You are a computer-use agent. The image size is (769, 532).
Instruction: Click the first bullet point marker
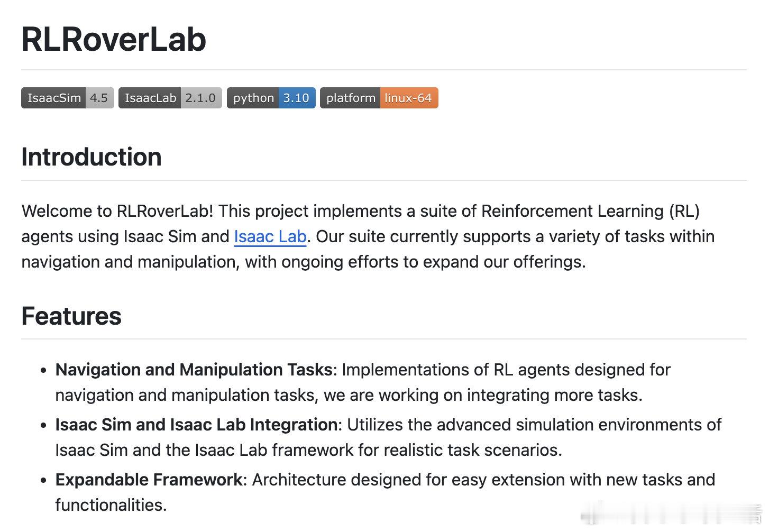[x=44, y=370]
